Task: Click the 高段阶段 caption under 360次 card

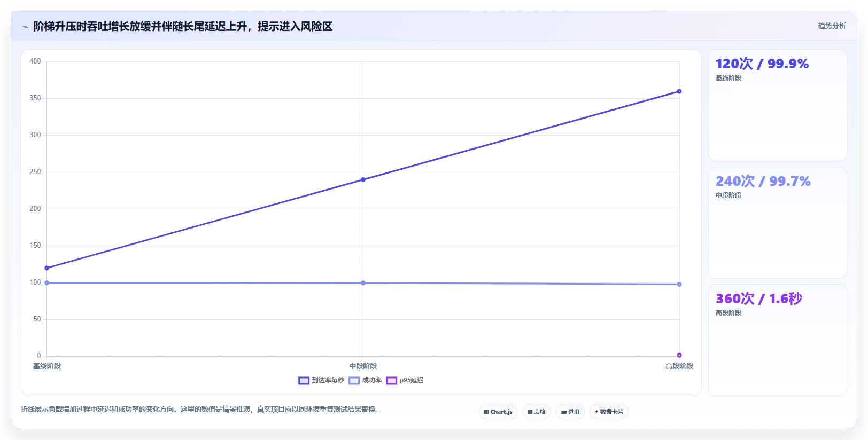Action: click(728, 313)
